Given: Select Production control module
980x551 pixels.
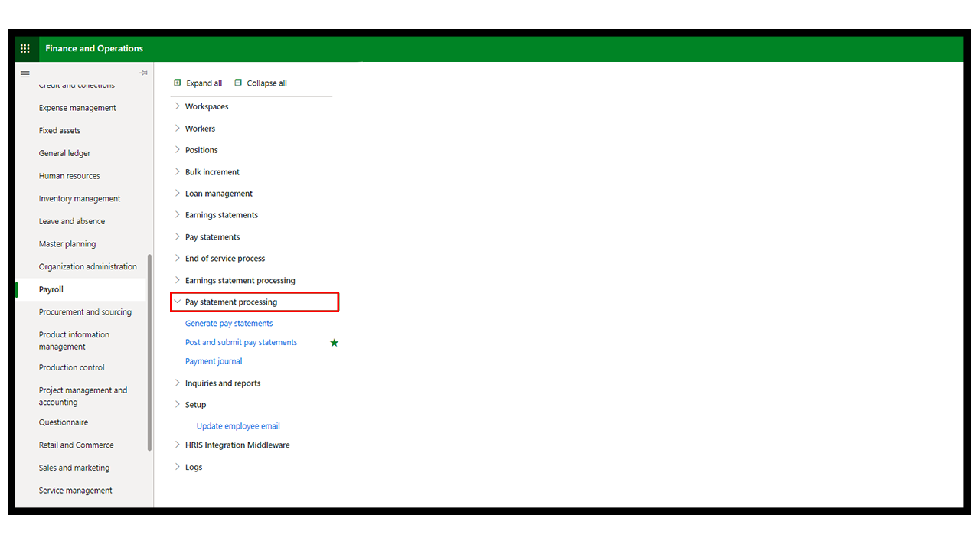Looking at the screenshot, I should click(72, 367).
